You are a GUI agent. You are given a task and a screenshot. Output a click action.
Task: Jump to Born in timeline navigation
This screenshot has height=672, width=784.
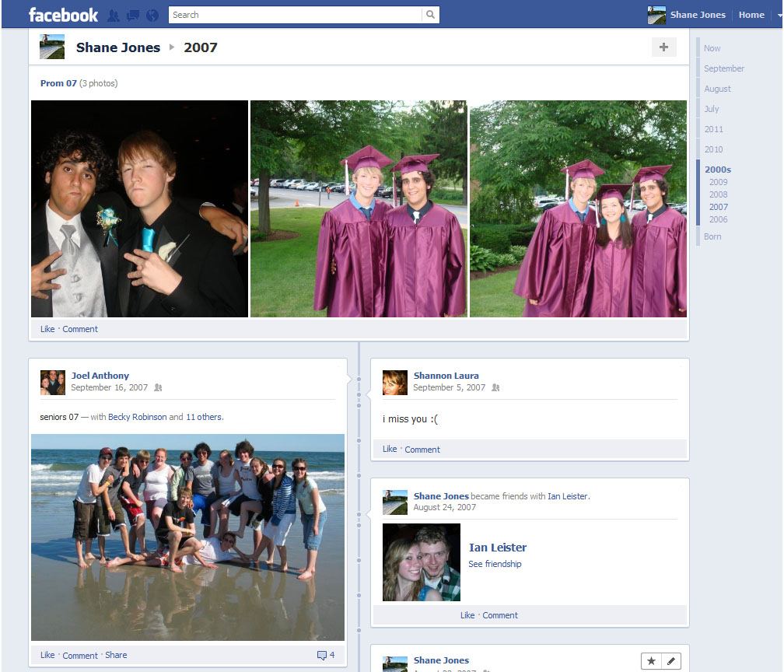click(712, 236)
